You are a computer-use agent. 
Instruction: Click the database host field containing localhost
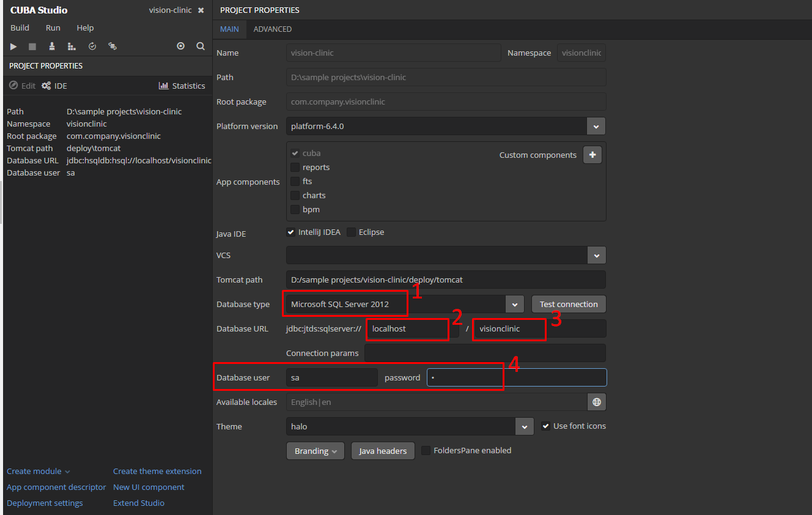(x=413, y=328)
